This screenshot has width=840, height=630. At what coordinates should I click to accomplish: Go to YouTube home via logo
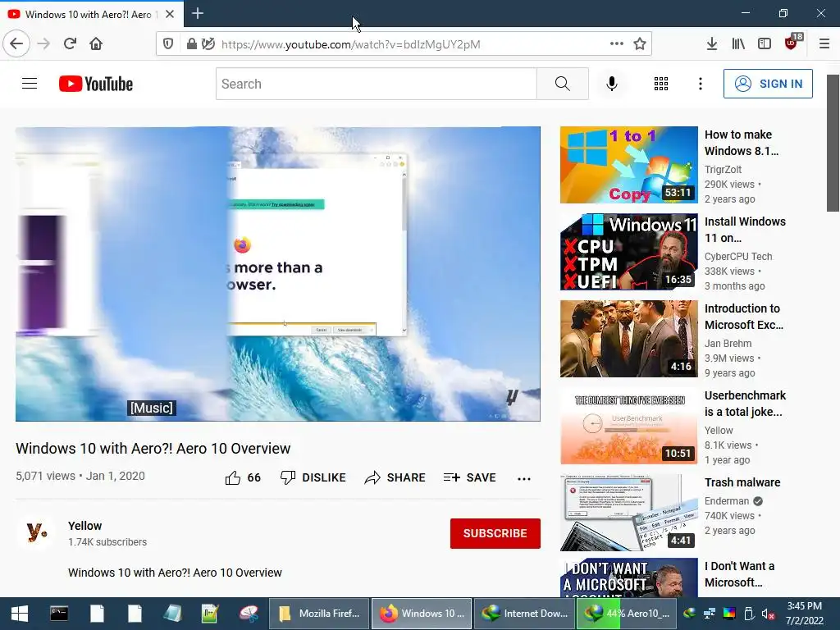pyautogui.click(x=96, y=84)
